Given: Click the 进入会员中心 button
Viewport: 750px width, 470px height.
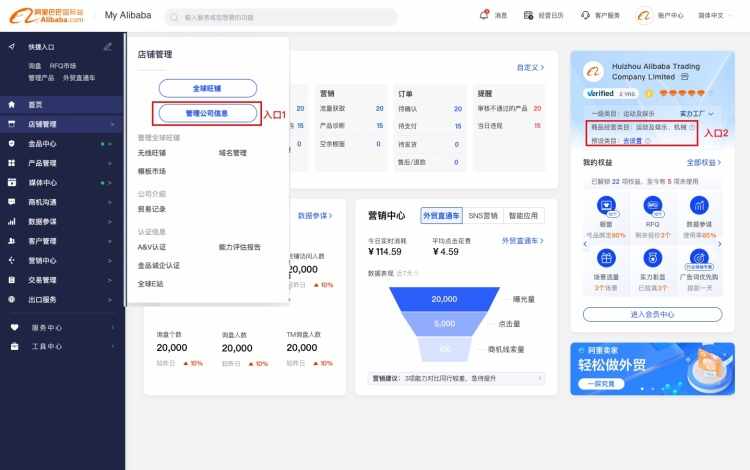Looking at the screenshot, I should 652,314.
